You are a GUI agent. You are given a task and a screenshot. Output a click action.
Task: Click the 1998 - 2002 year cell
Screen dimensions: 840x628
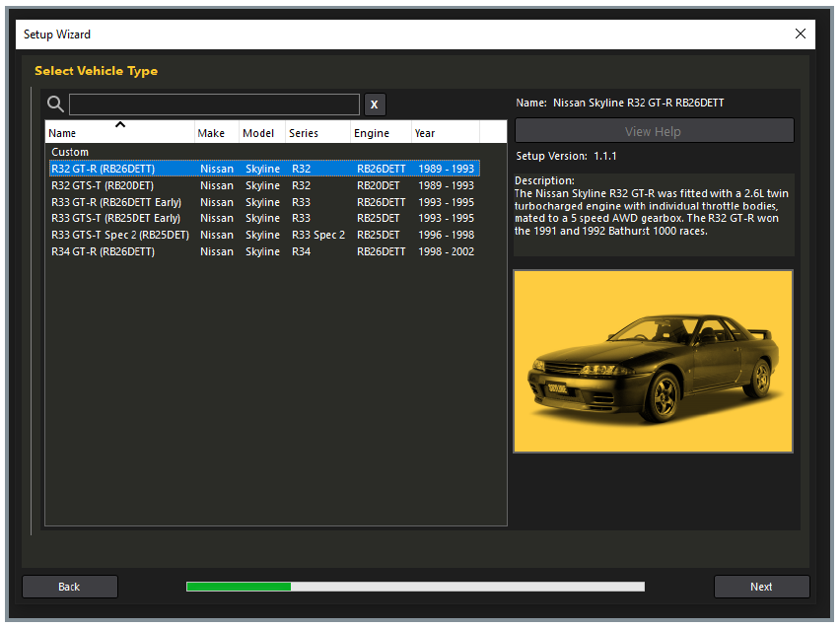pyautogui.click(x=446, y=251)
